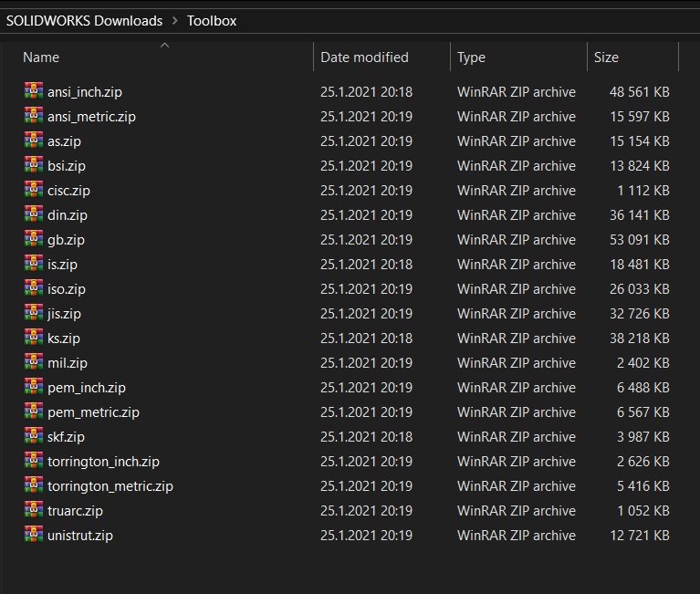This screenshot has height=594, width=700.
Task: Click the WinRAR icon for ansi_metric.zip
Action: (34, 115)
